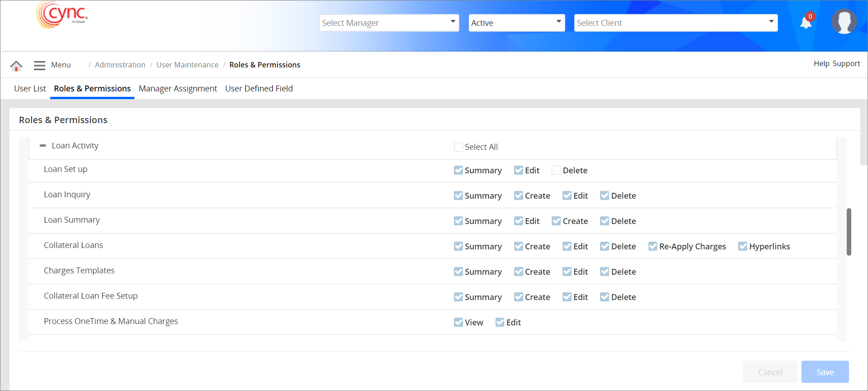Enable Delete permission for Loan Set up
The width and height of the screenshot is (868, 391).
tap(556, 171)
